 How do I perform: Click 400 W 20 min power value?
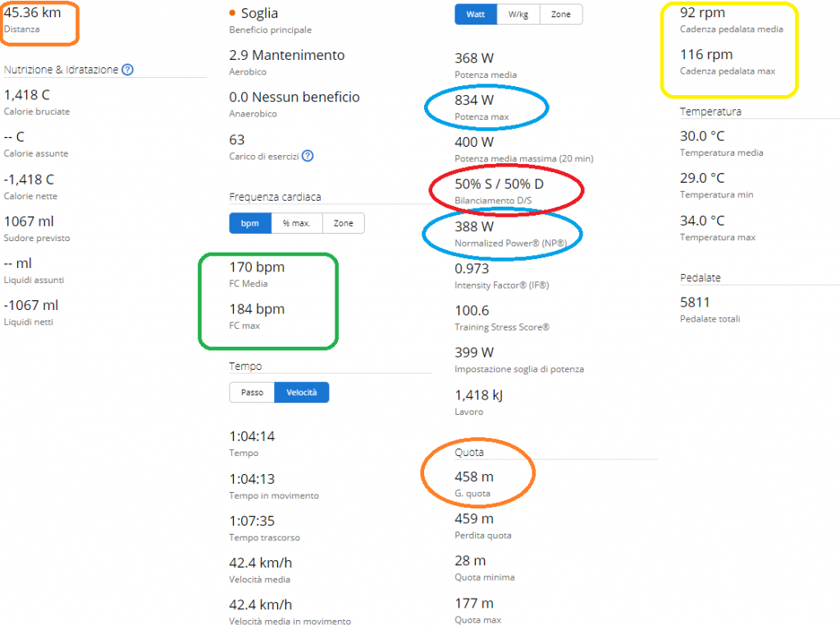point(474,142)
